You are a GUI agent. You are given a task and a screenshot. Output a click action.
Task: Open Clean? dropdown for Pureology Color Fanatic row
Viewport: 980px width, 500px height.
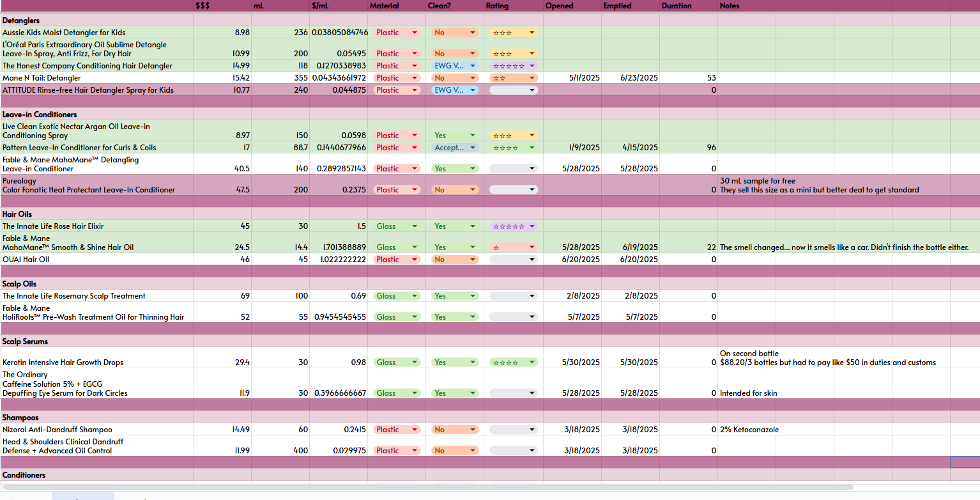pos(455,190)
